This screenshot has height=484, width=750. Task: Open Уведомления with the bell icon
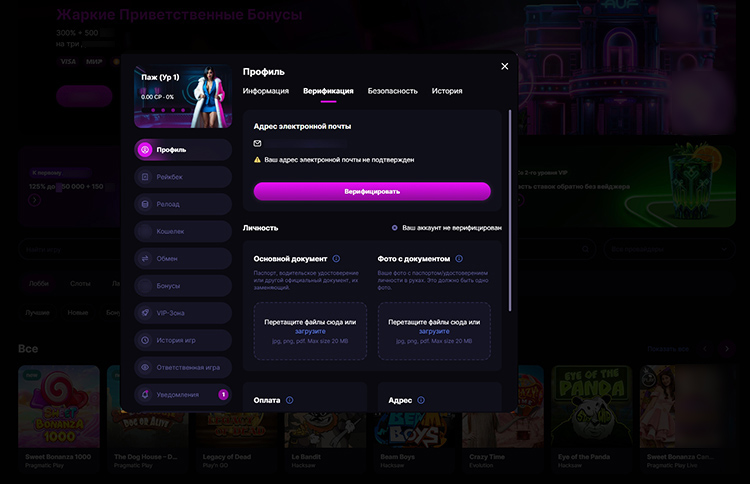click(182, 395)
